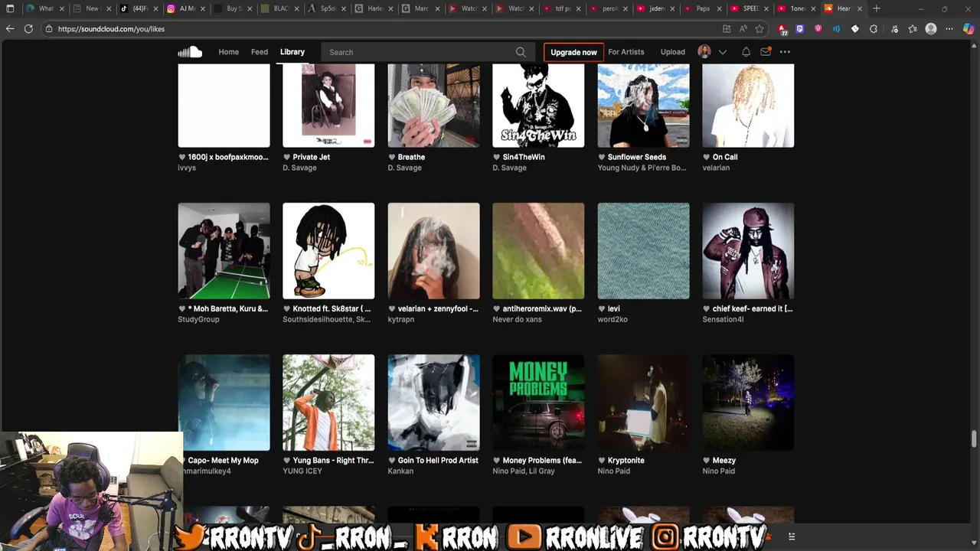Image resolution: width=980 pixels, height=551 pixels.
Task: Open the Sunflower Seeds album artwork
Action: click(x=643, y=106)
